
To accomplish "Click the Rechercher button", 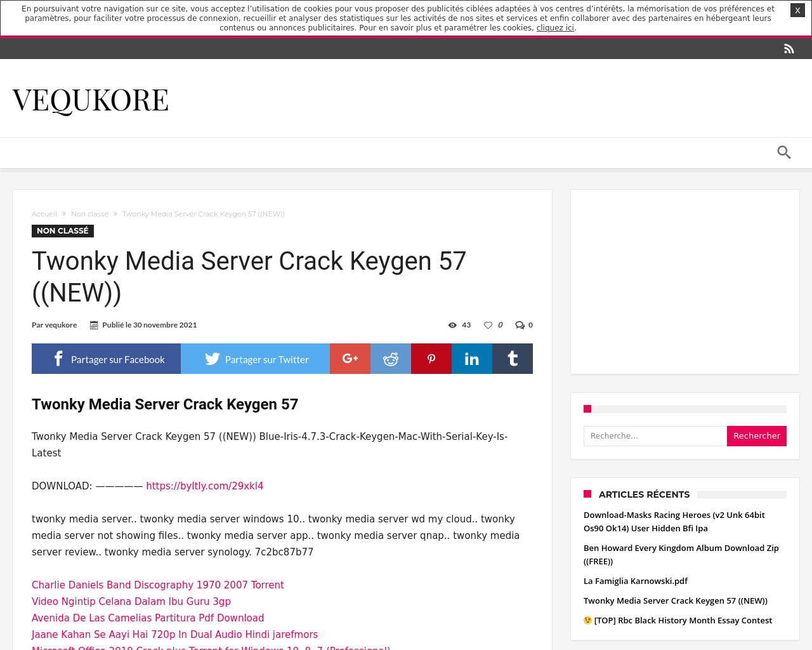I will (x=757, y=436).
